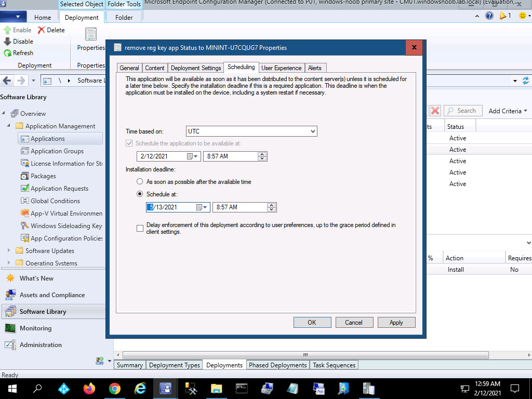
Task: Open the Windows Start menu
Action: [12, 389]
